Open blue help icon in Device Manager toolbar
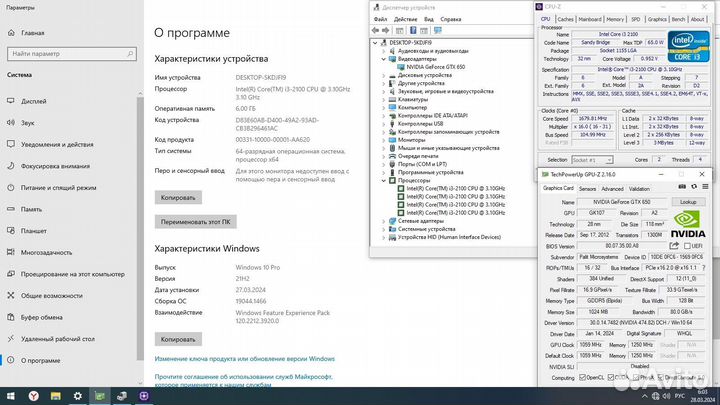Screen dimensions: 720x405 413,30
